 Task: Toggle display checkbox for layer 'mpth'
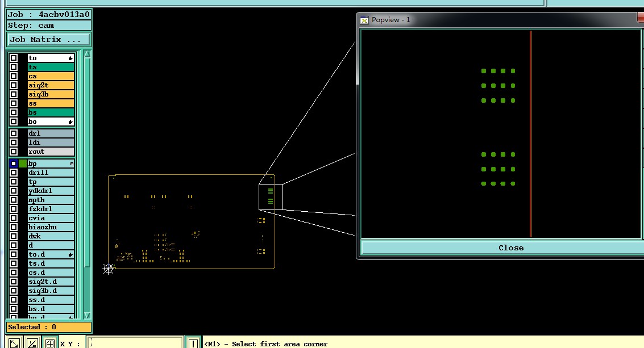pyautogui.click(x=14, y=200)
